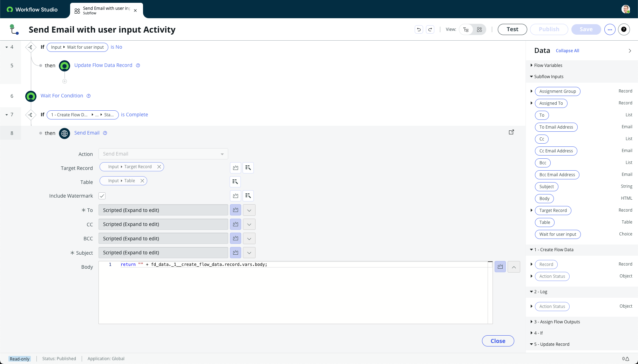Open the data picker for Target Record
Image resolution: width=638 pixels, height=364 pixels.
pyautogui.click(x=248, y=168)
